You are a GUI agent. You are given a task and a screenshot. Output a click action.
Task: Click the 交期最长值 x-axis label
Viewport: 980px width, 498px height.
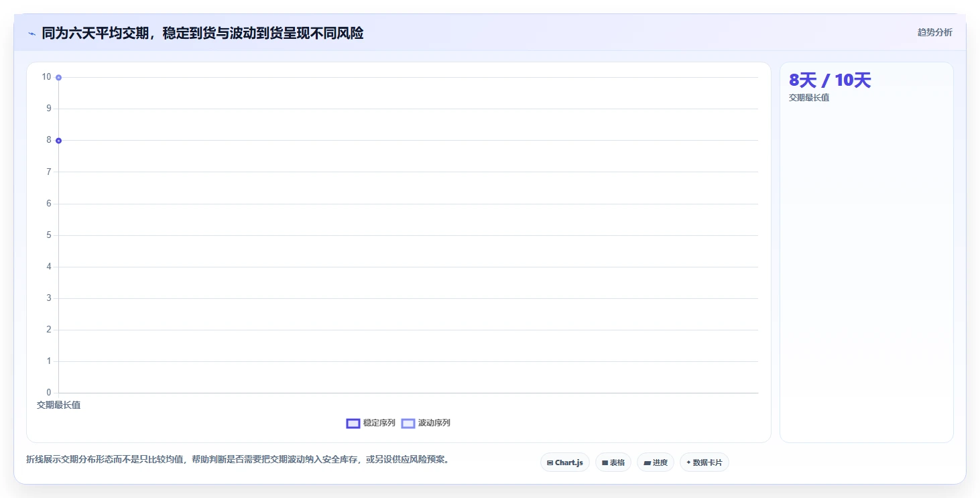pos(58,405)
